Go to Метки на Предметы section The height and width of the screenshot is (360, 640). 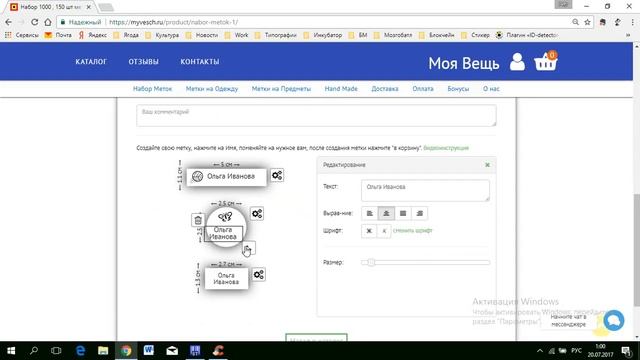281,89
